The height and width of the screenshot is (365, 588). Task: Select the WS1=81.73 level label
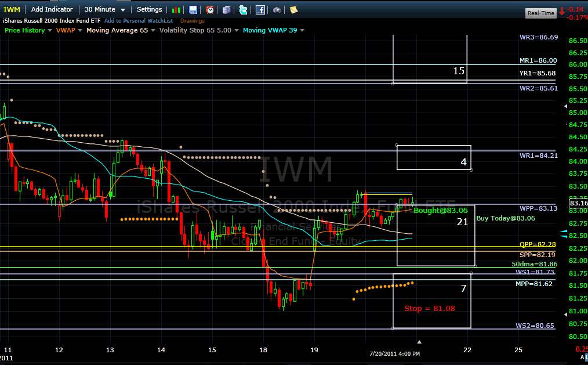(535, 272)
